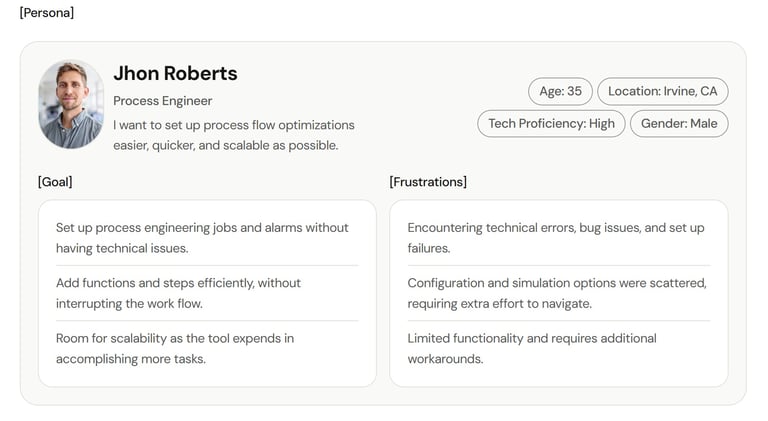
Task: Click the Gender: Male tag
Action: click(x=679, y=124)
